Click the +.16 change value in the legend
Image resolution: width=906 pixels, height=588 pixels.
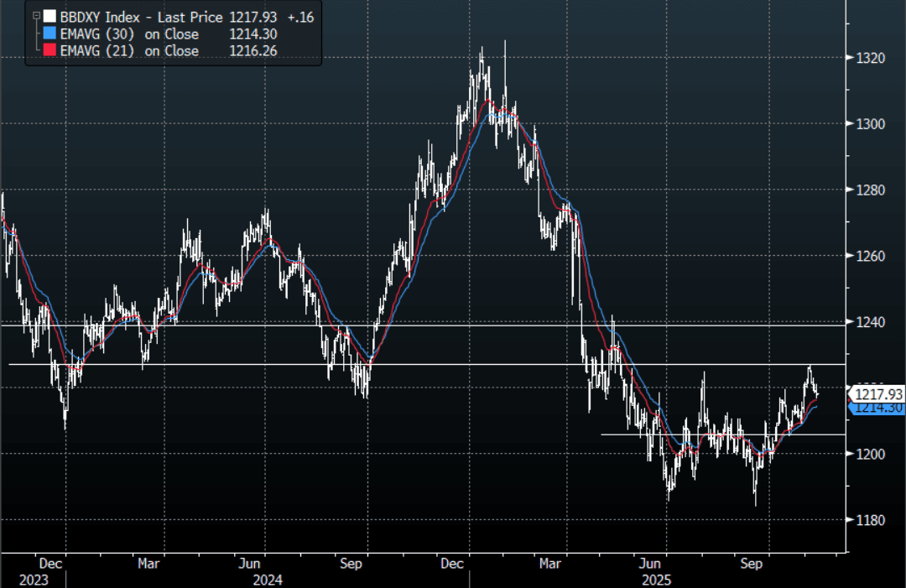coord(299,17)
